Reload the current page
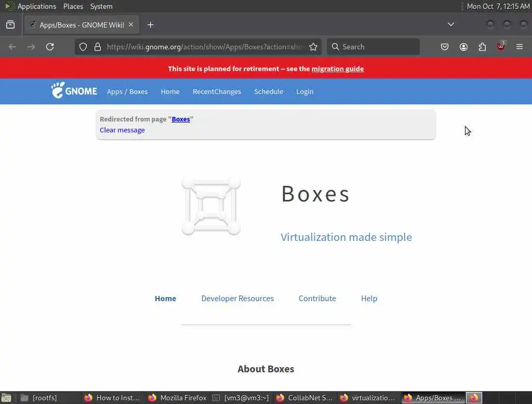The width and height of the screenshot is (532, 404). [50, 47]
